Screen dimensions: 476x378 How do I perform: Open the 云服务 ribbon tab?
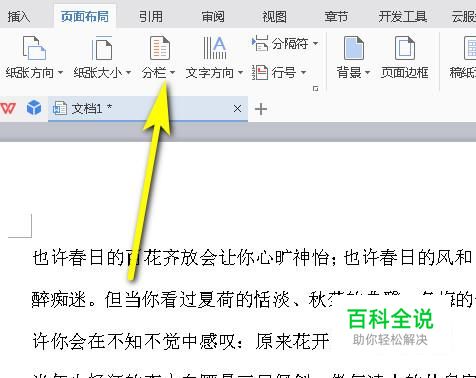pyautogui.click(x=464, y=17)
